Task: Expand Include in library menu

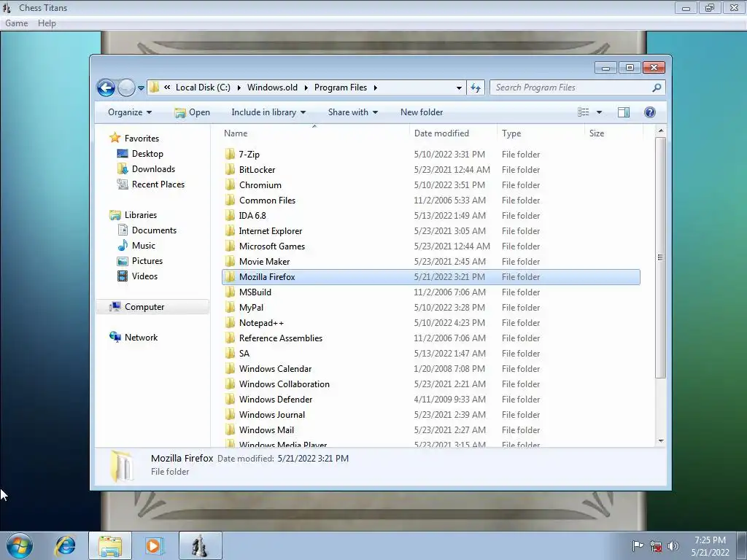Action: [x=268, y=112]
